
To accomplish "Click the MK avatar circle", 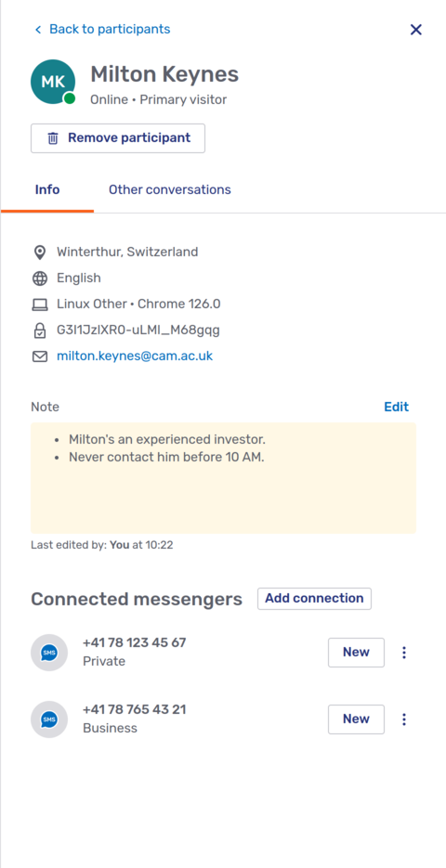I will (x=53, y=82).
